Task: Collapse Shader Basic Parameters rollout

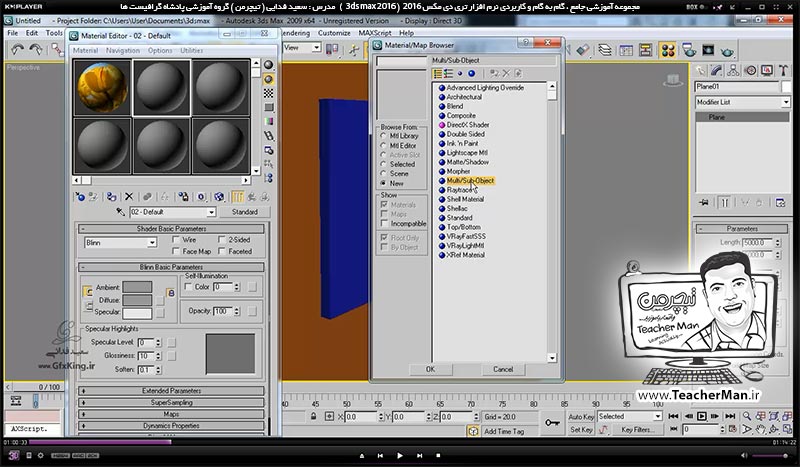Action: click(x=171, y=229)
